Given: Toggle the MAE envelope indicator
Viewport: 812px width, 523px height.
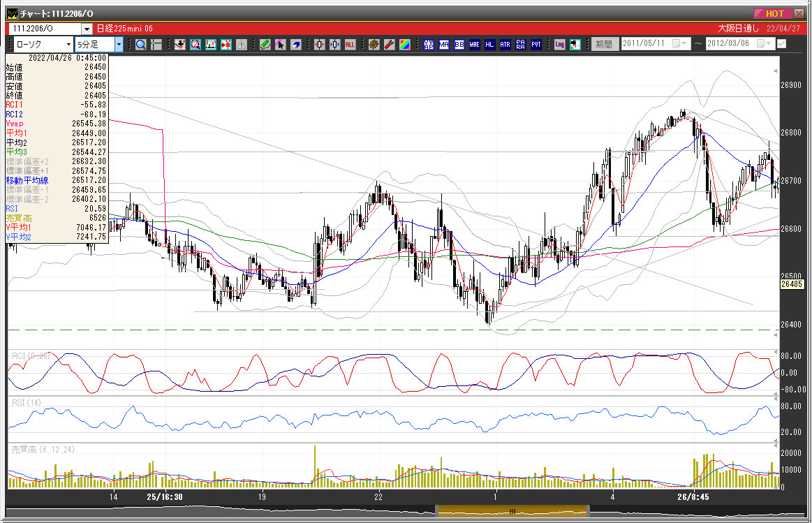Looking at the screenshot, I should pos(474,45).
